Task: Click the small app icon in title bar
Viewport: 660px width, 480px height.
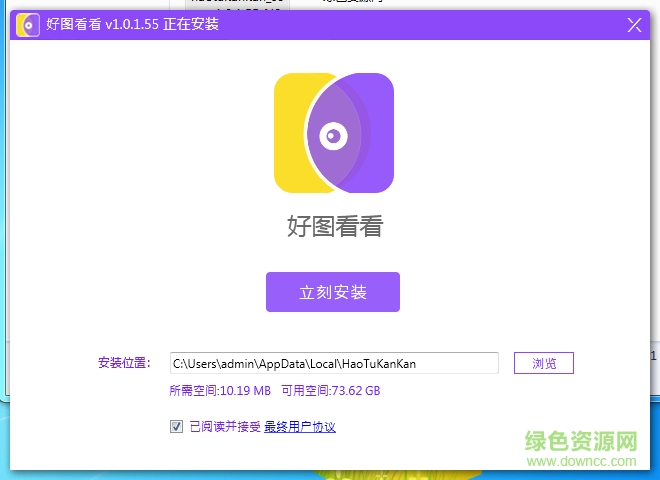Action: point(29,24)
